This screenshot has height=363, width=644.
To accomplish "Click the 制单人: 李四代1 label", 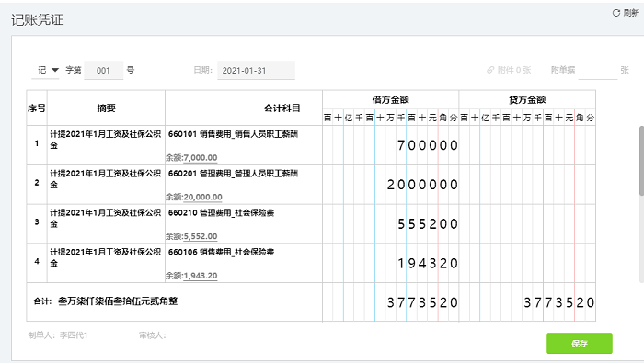I will coord(58,335).
